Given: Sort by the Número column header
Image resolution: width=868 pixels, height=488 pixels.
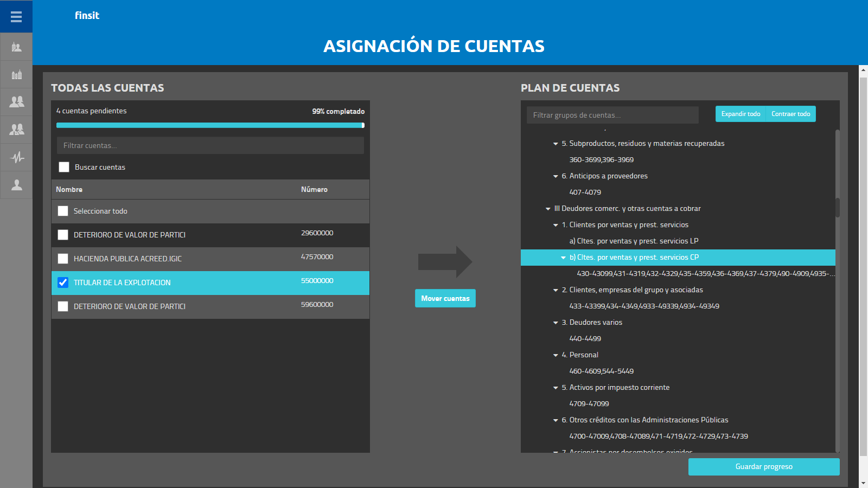Looking at the screenshot, I should pyautogui.click(x=314, y=189).
